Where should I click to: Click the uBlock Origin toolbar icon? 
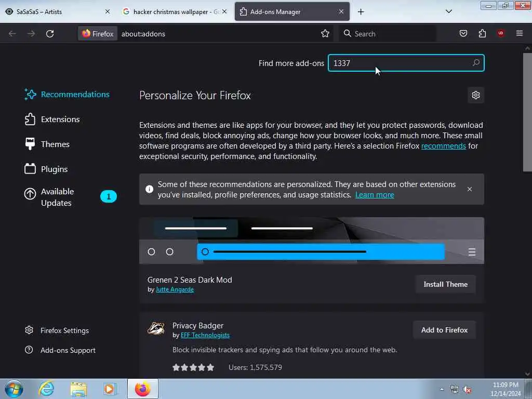pyautogui.click(x=501, y=33)
